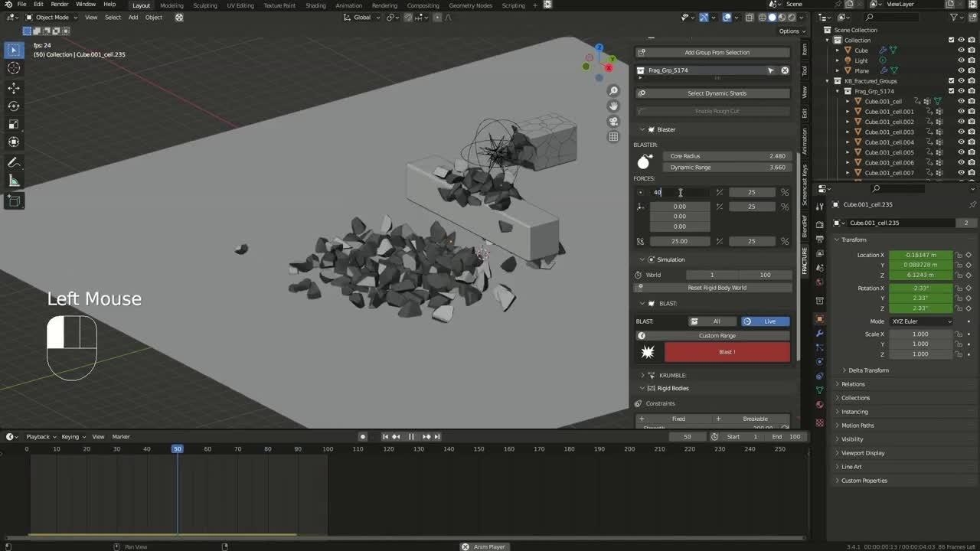Screen dimensions: 980x551
Task: Adjust the Core Radius slider
Action: (727, 156)
